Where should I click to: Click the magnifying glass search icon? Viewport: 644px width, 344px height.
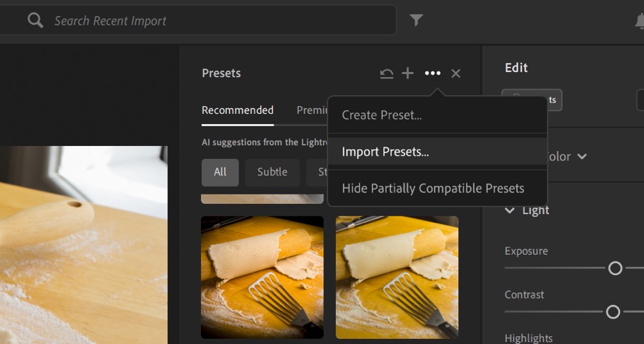pyautogui.click(x=35, y=20)
